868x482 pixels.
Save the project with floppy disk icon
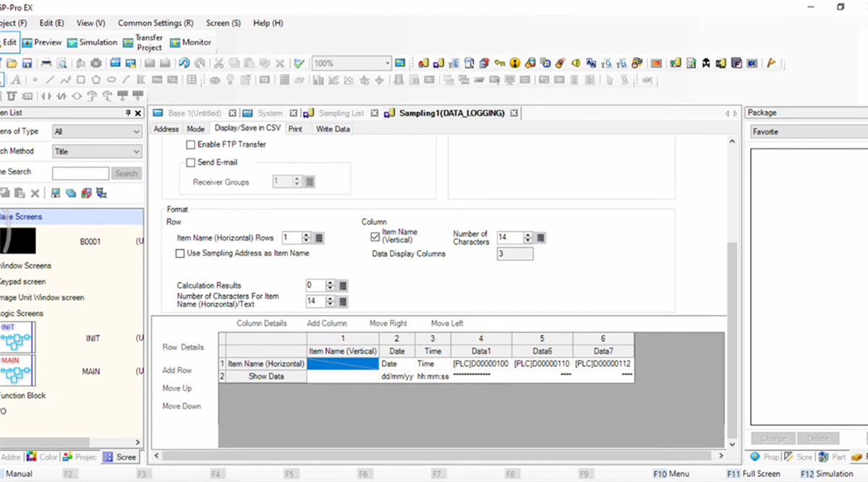tap(27, 64)
